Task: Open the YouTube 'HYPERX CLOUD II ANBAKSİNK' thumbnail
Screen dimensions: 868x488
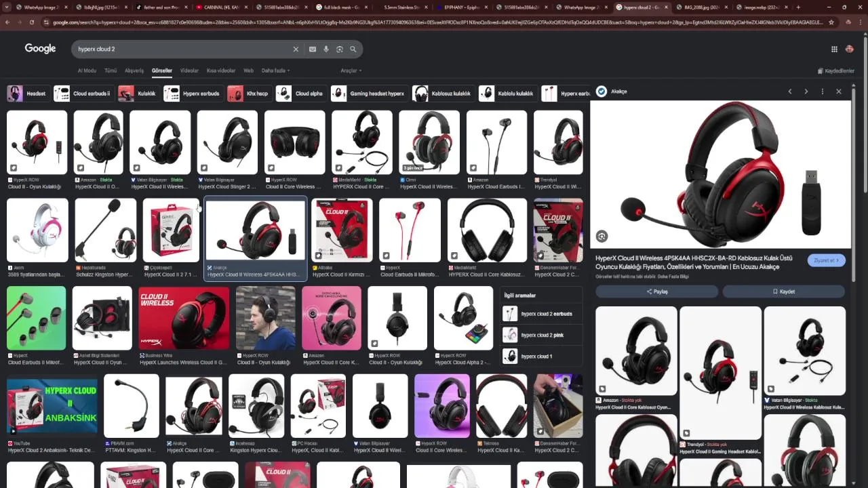Action: (52, 406)
